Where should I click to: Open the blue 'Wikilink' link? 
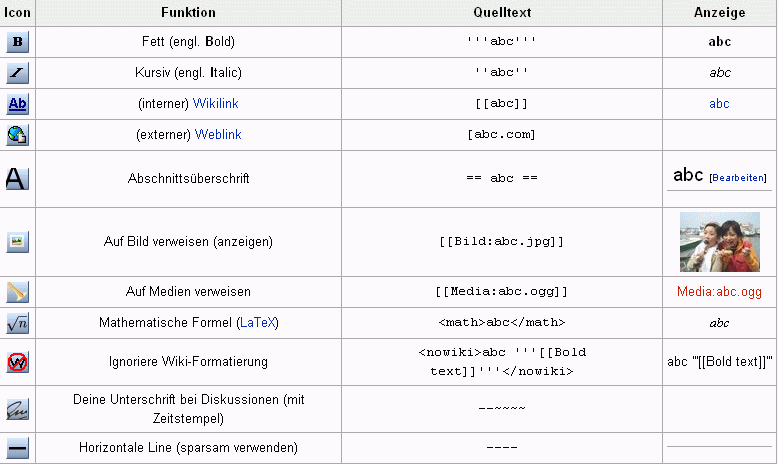pos(216,104)
